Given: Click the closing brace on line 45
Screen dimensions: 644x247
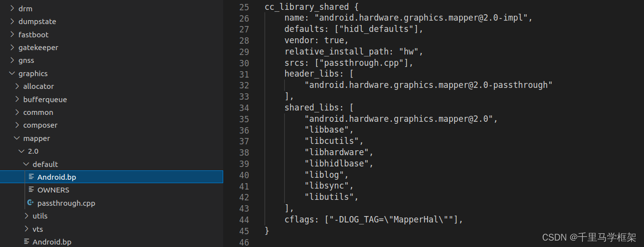Looking at the screenshot, I should pos(267,231).
